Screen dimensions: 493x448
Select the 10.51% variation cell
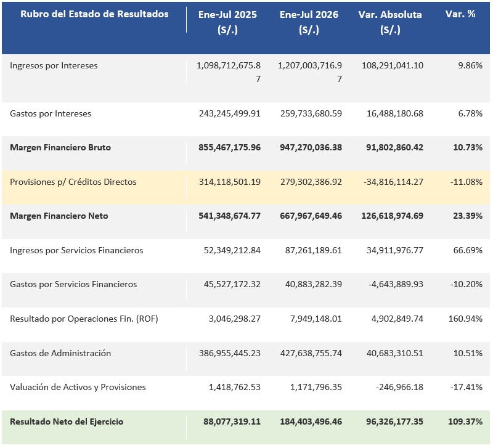pyautogui.click(x=468, y=353)
